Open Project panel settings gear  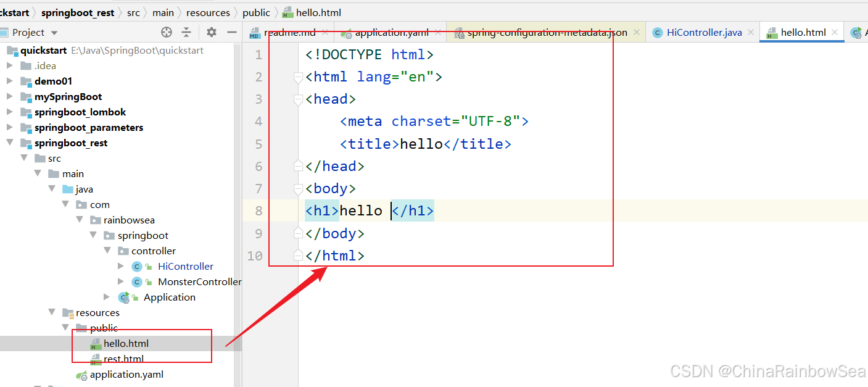212,33
